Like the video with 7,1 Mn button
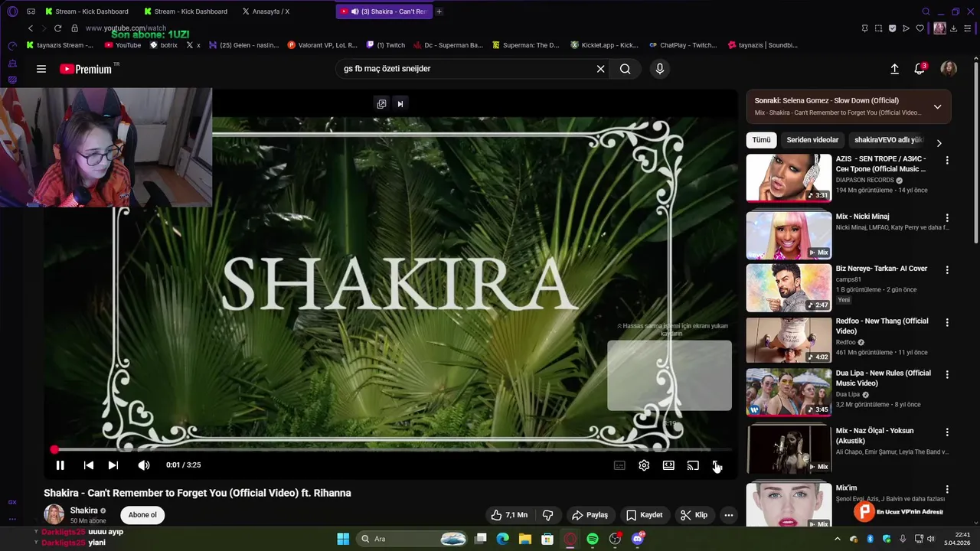The width and height of the screenshot is (980, 551). click(509, 515)
